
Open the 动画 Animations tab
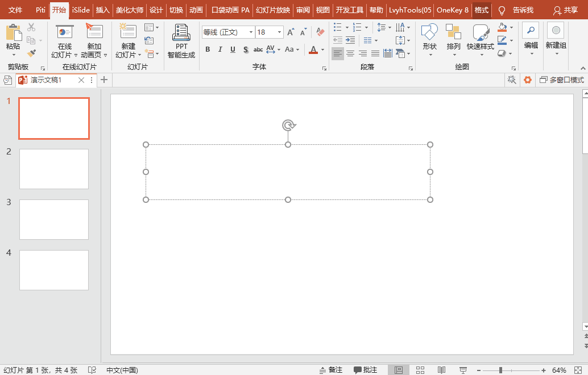click(x=196, y=10)
